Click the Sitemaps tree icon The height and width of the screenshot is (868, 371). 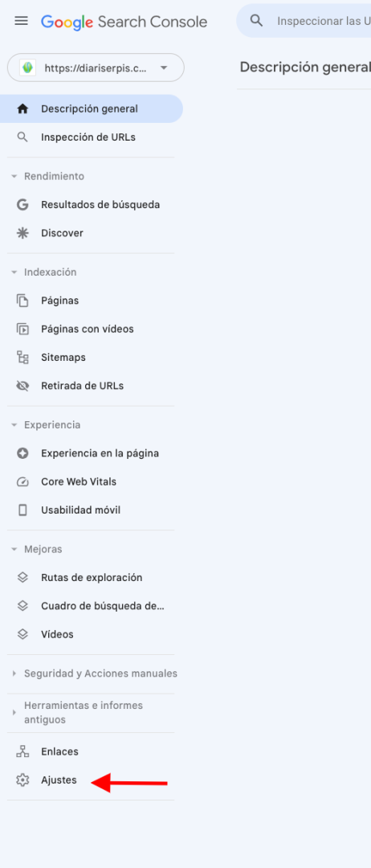(x=22, y=358)
